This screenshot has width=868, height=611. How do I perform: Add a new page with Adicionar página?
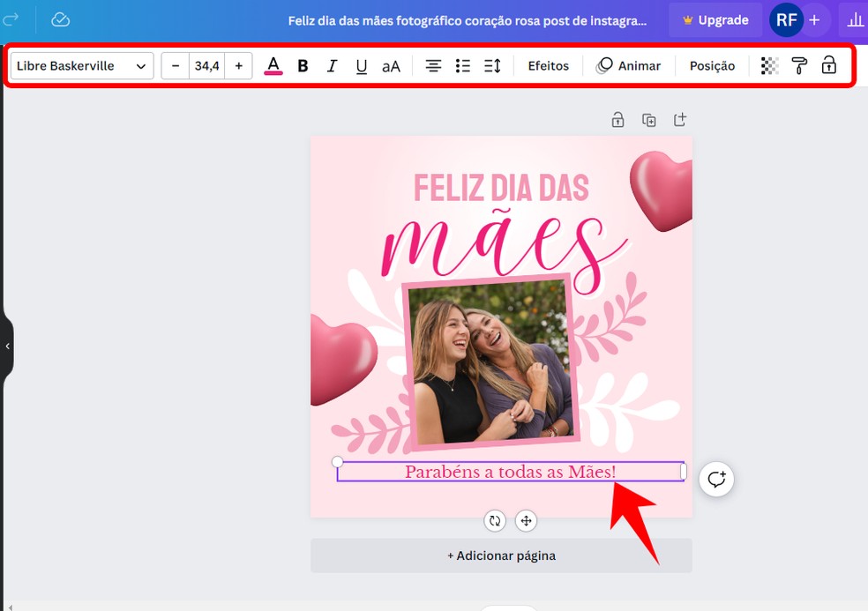(501, 555)
